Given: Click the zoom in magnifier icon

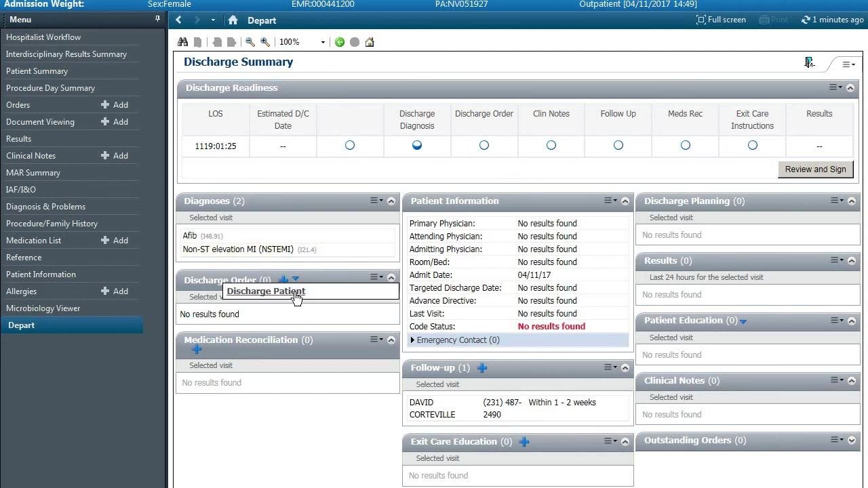Looking at the screenshot, I should pyautogui.click(x=265, y=42).
